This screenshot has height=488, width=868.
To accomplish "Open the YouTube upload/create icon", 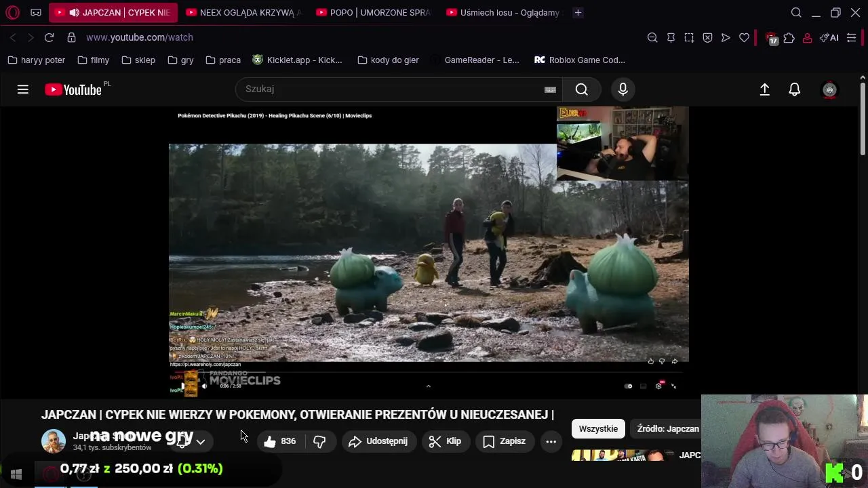I will (764, 89).
